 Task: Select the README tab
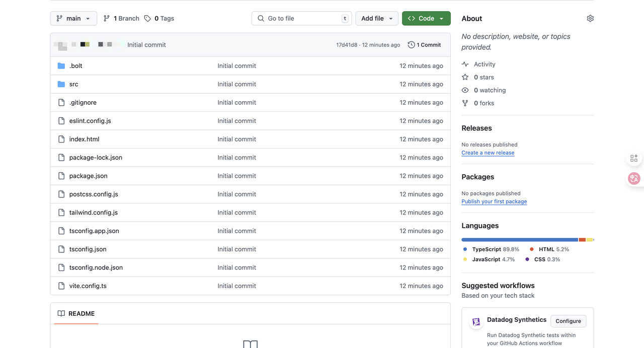(76, 314)
